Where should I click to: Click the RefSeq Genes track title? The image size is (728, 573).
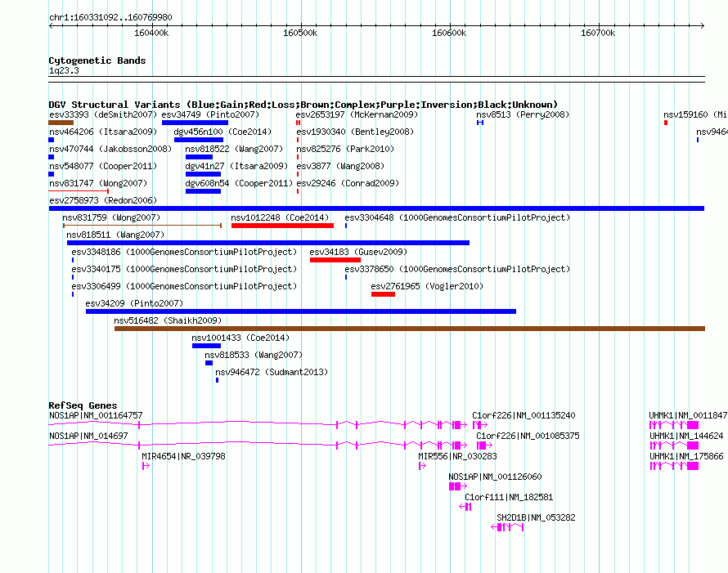coord(83,405)
